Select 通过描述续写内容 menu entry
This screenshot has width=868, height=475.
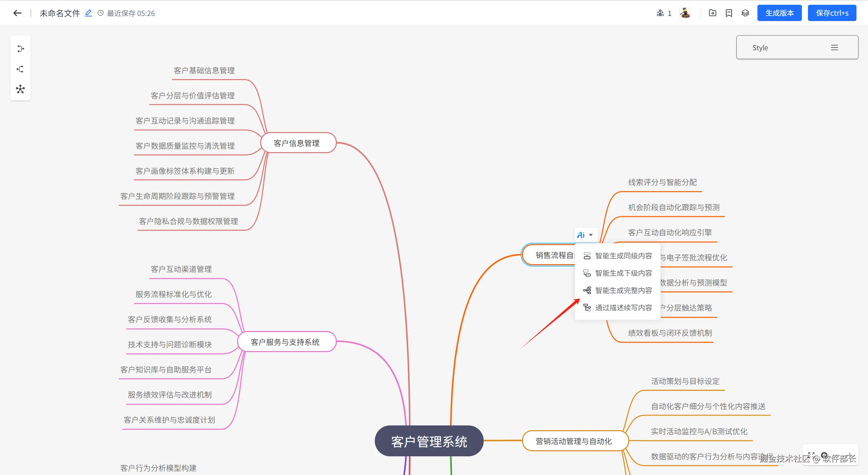623,308
